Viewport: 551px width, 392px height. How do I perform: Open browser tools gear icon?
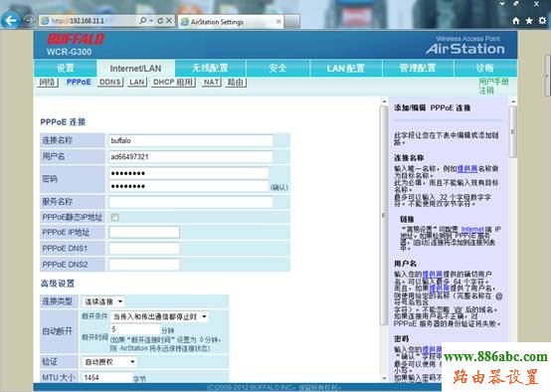pos(543,21)
